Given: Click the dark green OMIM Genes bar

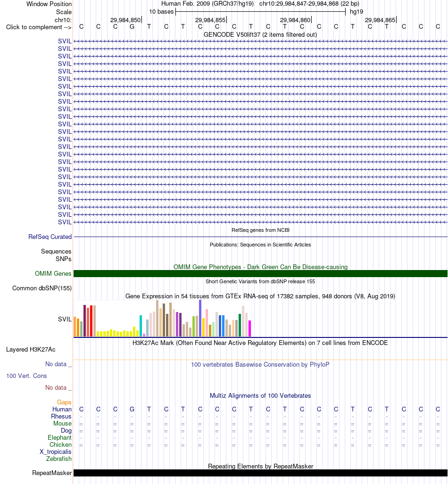Looking at the screenshot, I should (x=260, y=273).
